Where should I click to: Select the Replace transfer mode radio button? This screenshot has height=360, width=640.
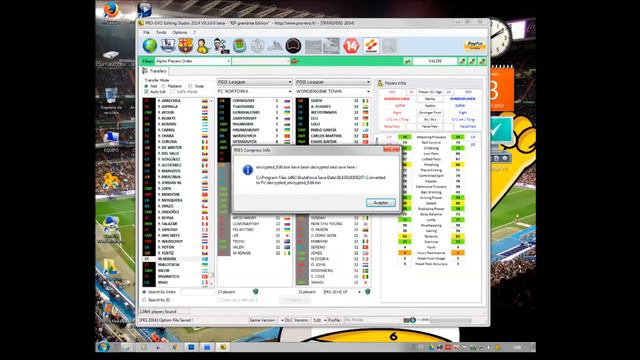pyautogui.click(x=163, y=86)
